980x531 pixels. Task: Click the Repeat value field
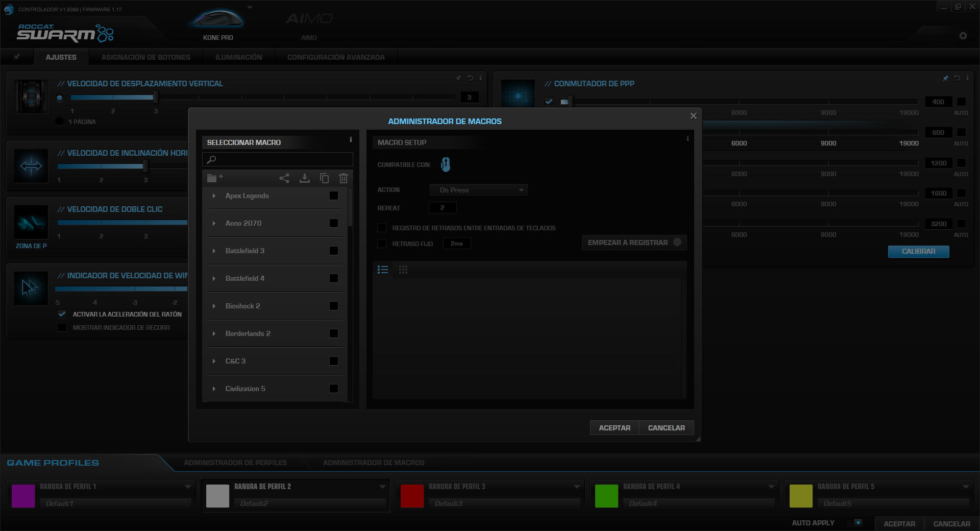click(x=443, y=208)
